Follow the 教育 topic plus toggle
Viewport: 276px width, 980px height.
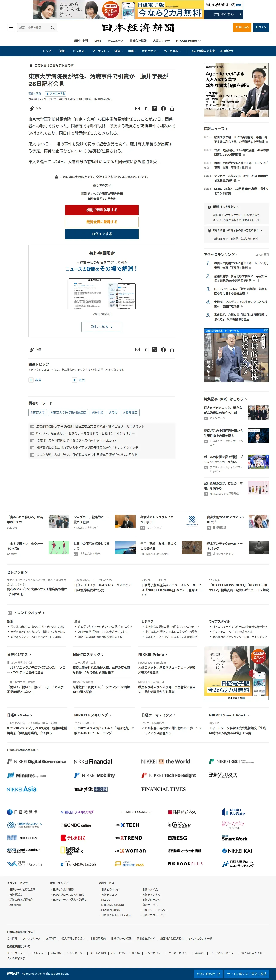tap(31, 380)
